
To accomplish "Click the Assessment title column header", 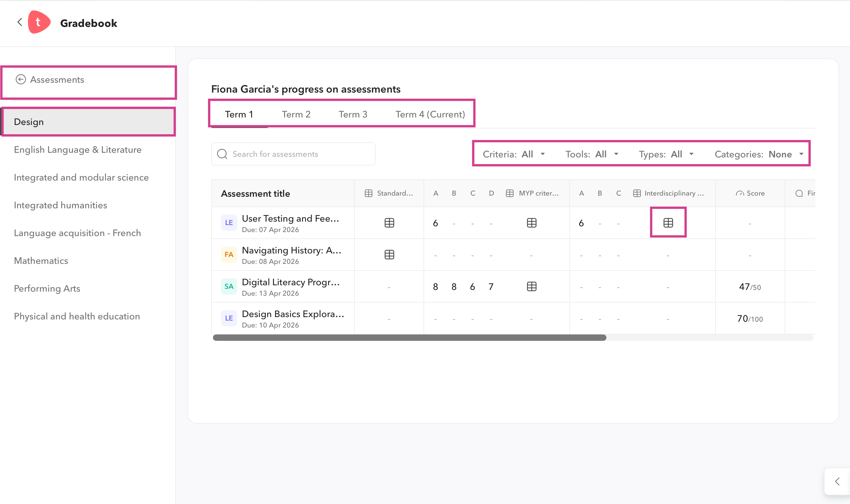I will (x=255, y=194).
